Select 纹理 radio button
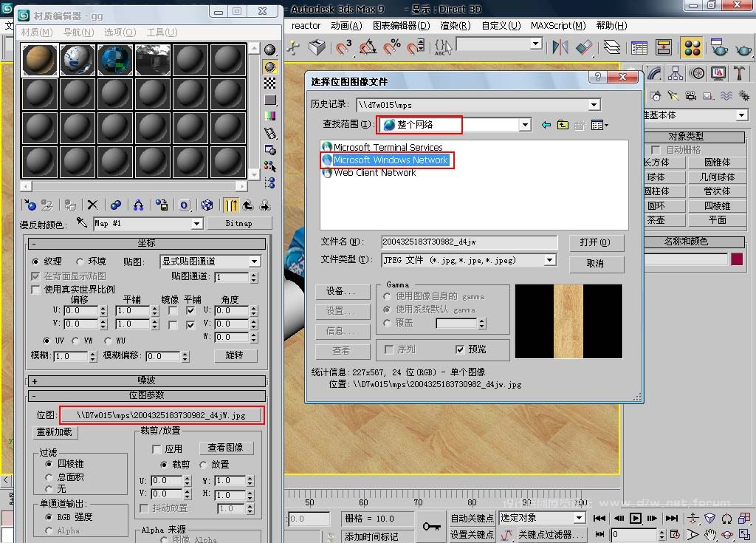 35,262
